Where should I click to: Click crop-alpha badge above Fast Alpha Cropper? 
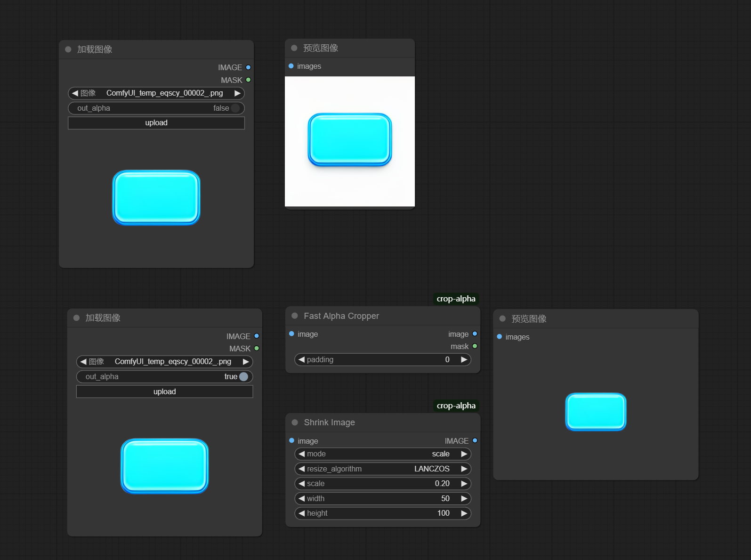tap(456, 299)
